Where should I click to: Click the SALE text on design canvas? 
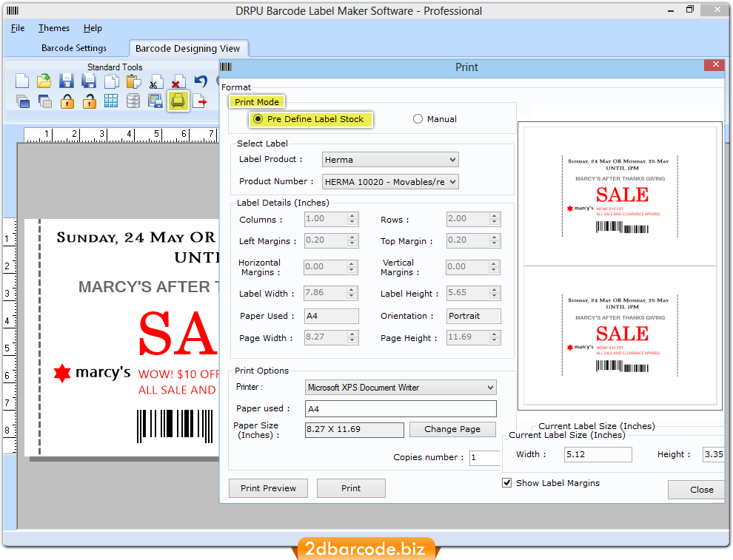[178, 334]
